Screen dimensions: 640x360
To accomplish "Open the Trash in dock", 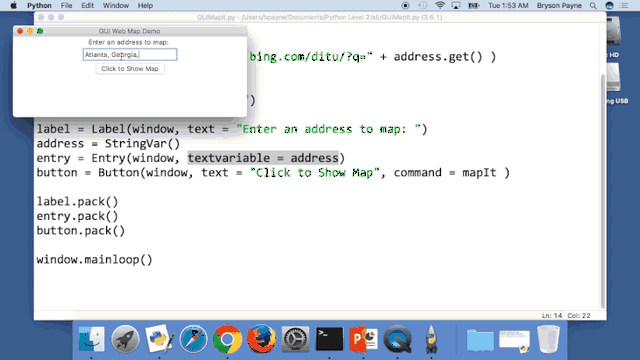I will click(x=548, y=339).
